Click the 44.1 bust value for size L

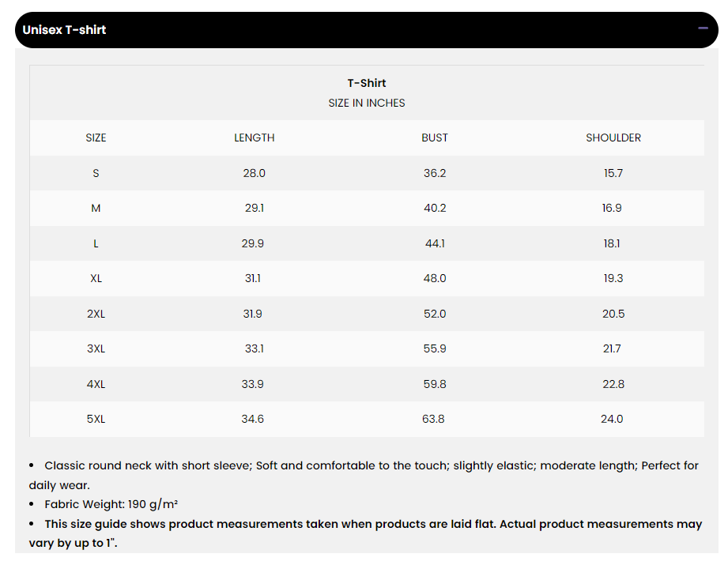coord(435,243)
